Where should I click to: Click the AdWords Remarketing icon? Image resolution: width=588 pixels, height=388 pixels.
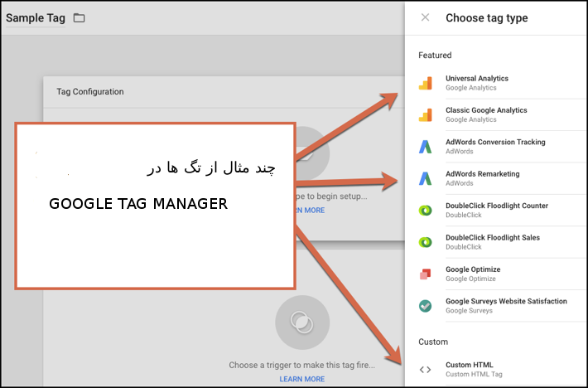pyautogui.click(x=425, y=178)
